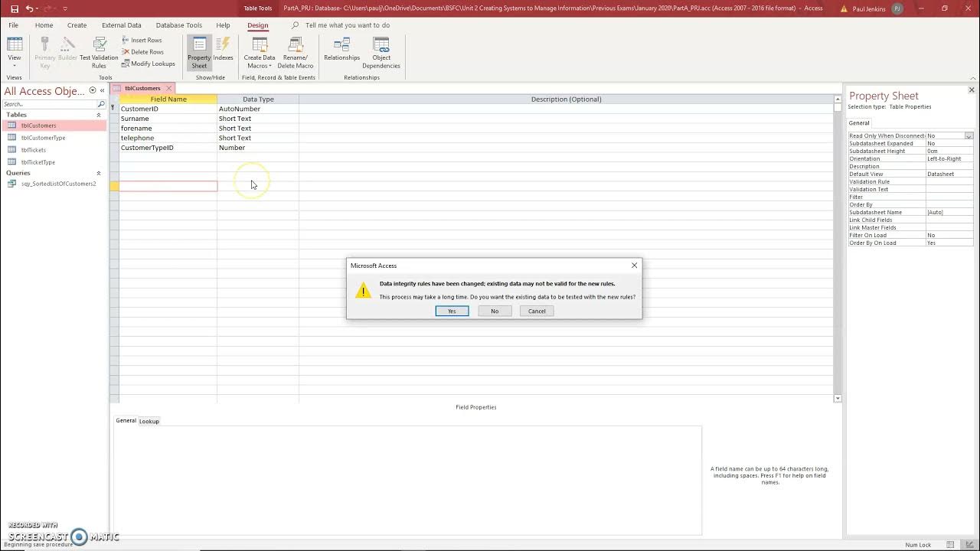
Task: Click the Customize Quick Access Toolbar arrow
Action: [64, 8]
